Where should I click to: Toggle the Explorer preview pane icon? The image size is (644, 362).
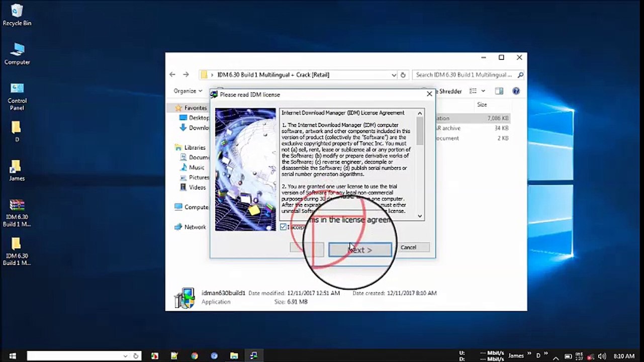pyautogui.click(x=499, y=91)
